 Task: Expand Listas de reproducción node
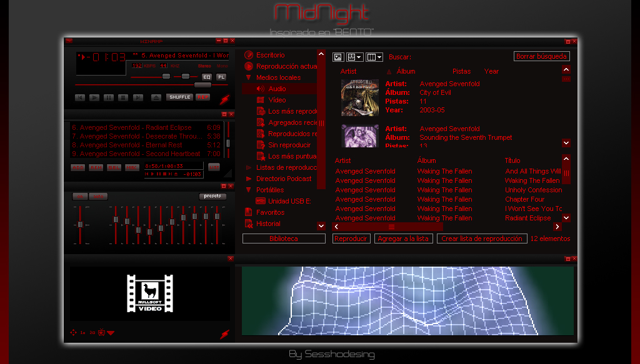(248, 167)
